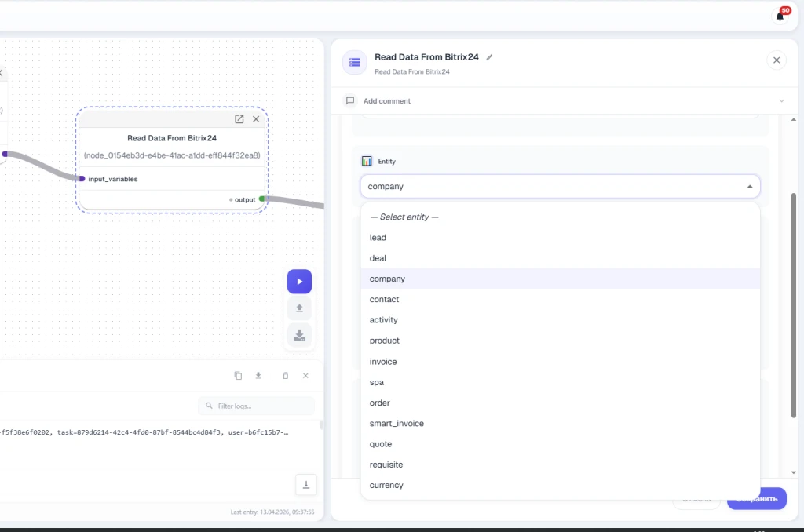This screenshot has width=804, height=532.
Task: Click the scroll down arrow in side panel
Action: point(793,472)
